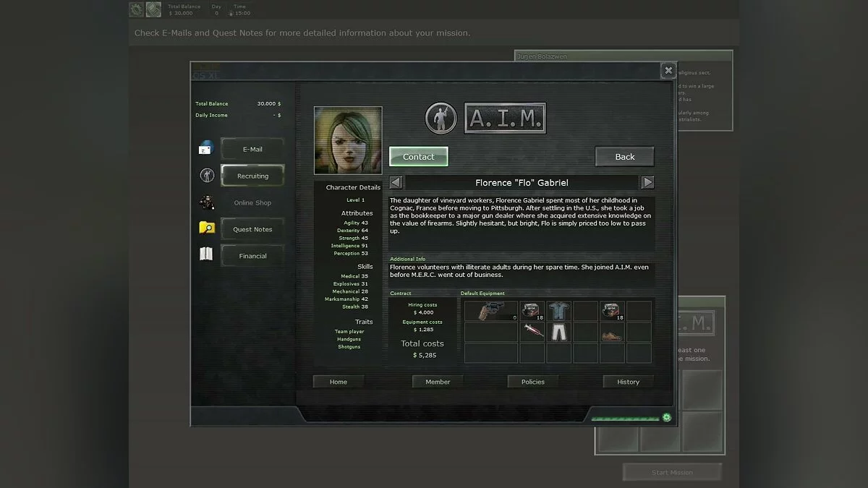Click the Intelligence 91 attribute
This screenshot has width=868, height=488.
pos(349,246)
